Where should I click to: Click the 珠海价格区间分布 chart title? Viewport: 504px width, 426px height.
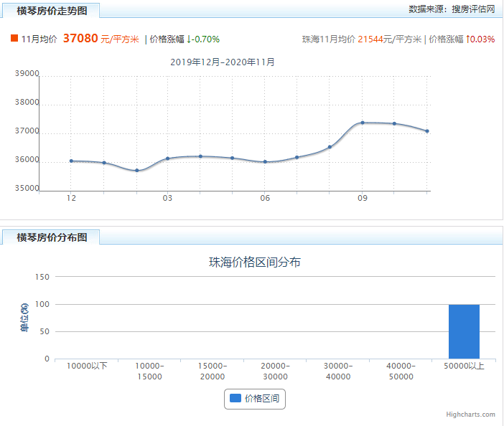tap(255, 262)
